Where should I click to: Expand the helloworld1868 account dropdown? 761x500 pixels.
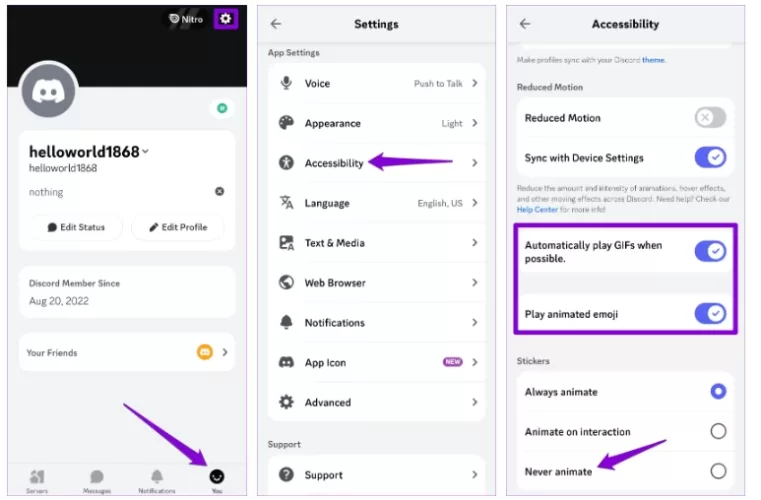[x=145, y=151]
